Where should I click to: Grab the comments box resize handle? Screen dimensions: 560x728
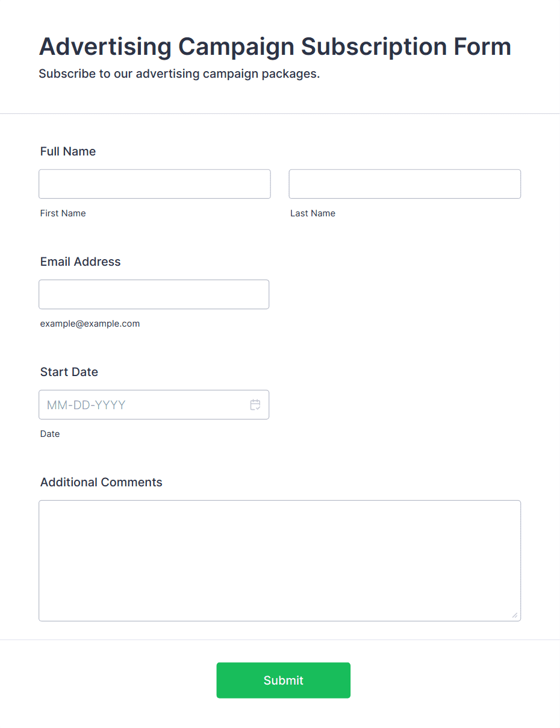[x=514, y=615]
